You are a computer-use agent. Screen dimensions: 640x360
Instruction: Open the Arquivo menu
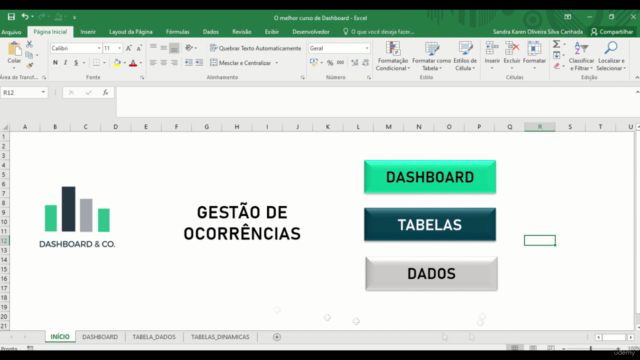click(11, 32)
